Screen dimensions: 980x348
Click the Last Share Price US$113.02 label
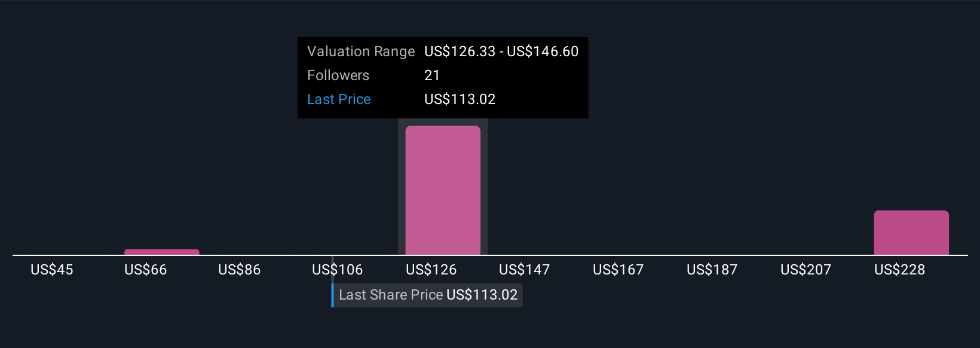pos(428,295)
